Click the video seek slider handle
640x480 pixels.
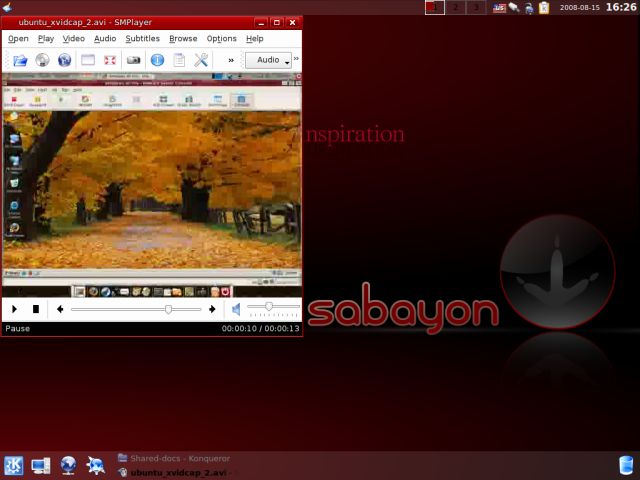coord(168,309)
